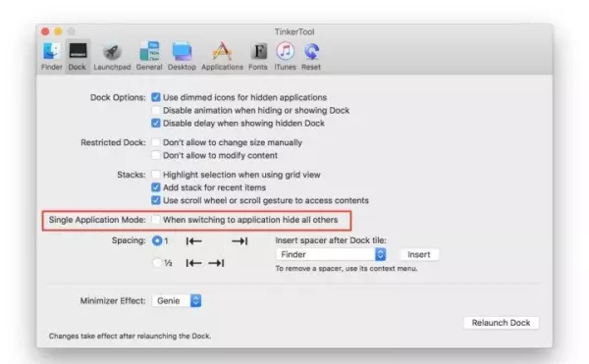589x364 pixels.
Task: Check Don't allow to modify content
Action: [x=155, y=155]
